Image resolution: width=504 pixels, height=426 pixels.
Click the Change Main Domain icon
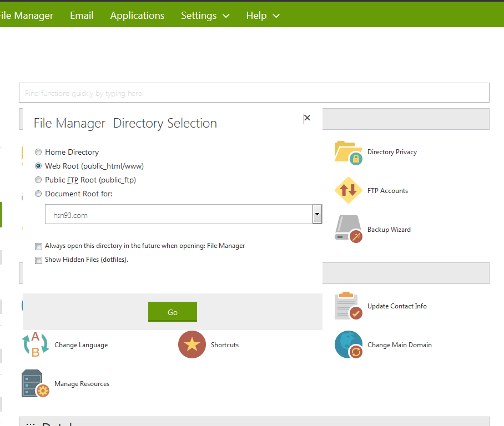point(349,345)
